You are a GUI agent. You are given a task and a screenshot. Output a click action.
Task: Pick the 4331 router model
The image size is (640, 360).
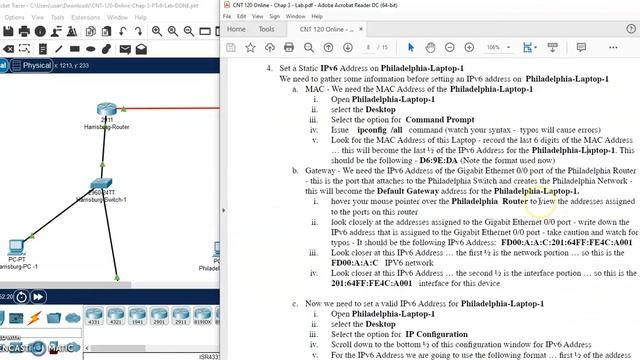click(x=94, y=316)
